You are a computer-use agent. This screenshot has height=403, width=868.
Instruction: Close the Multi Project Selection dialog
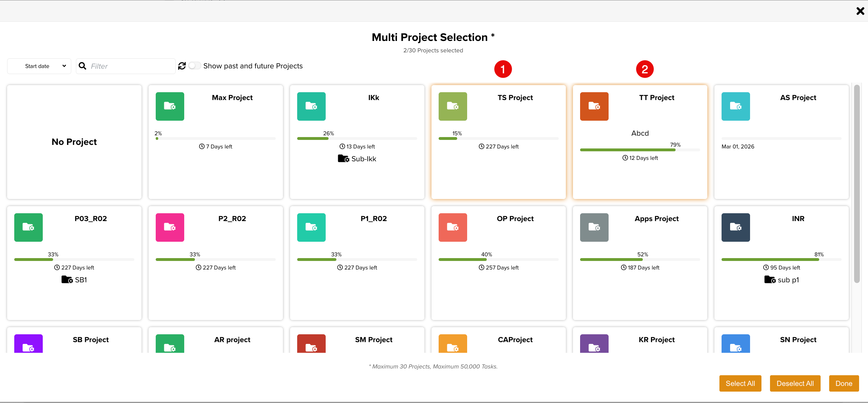[x=860, y=11]
